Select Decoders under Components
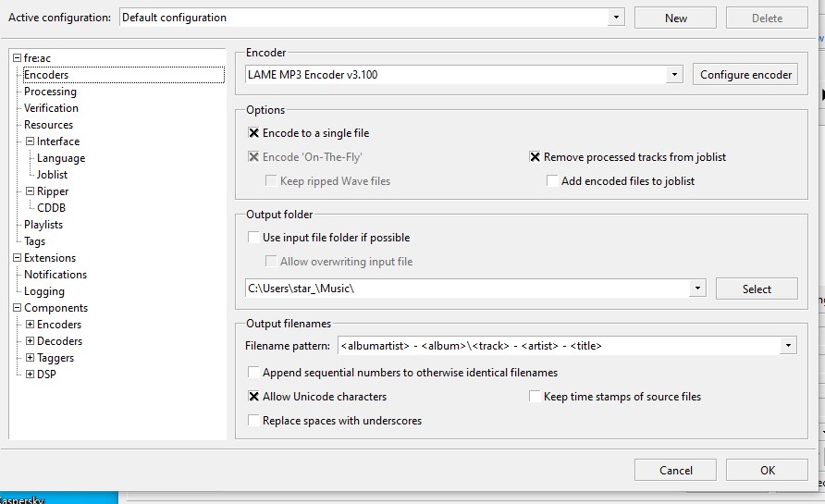The width and height of the screenshot is (825, 504). pyautogui.click(x=59, y=341)
